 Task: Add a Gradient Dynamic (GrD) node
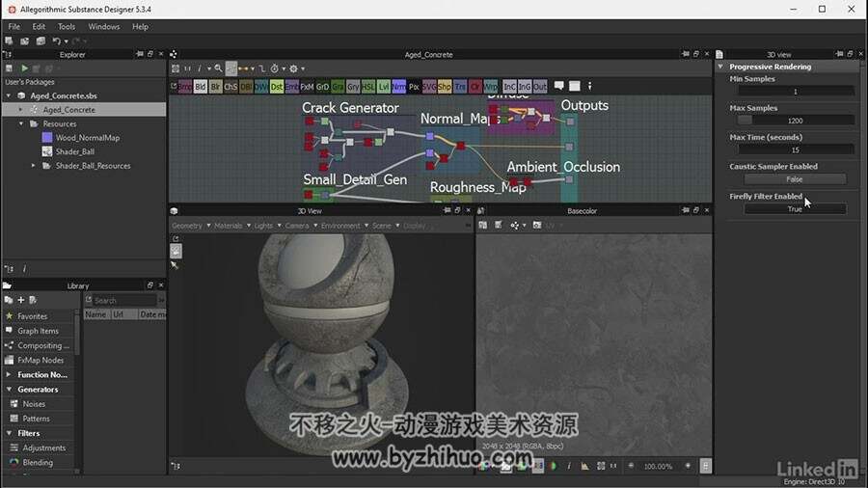[x=322, y=86]
